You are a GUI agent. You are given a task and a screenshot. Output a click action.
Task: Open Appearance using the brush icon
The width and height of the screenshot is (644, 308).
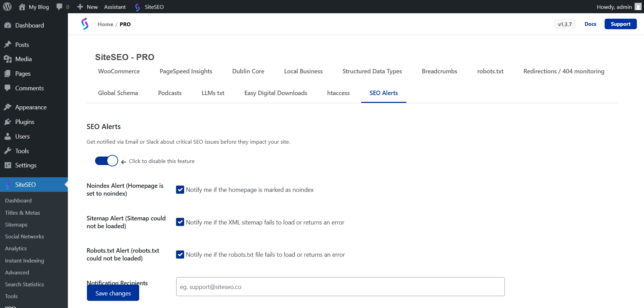pos(8,107)
